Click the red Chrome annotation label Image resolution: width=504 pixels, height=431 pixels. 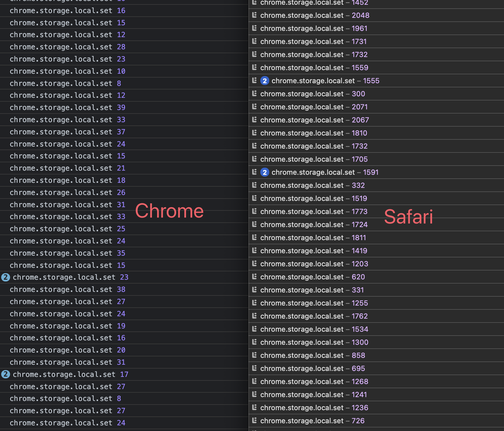(x=169, y=211)
